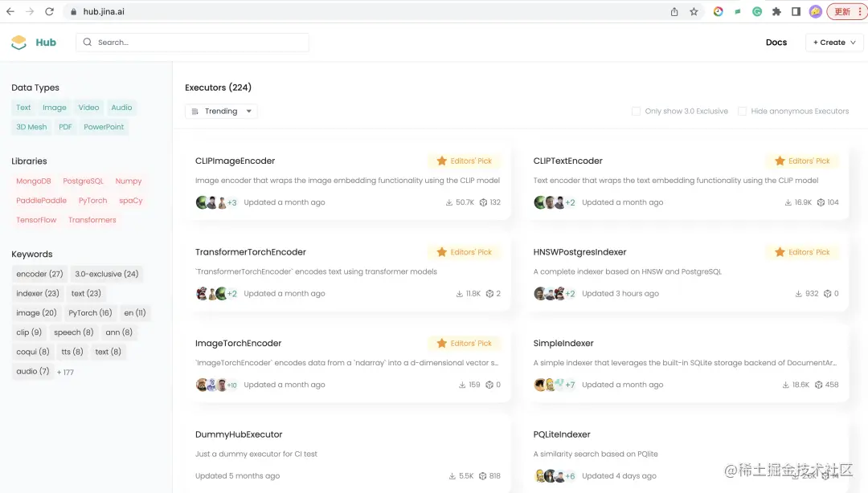Click the Grammarly extension icon
This screenshot has height=493, width=868.
point(757,11)
